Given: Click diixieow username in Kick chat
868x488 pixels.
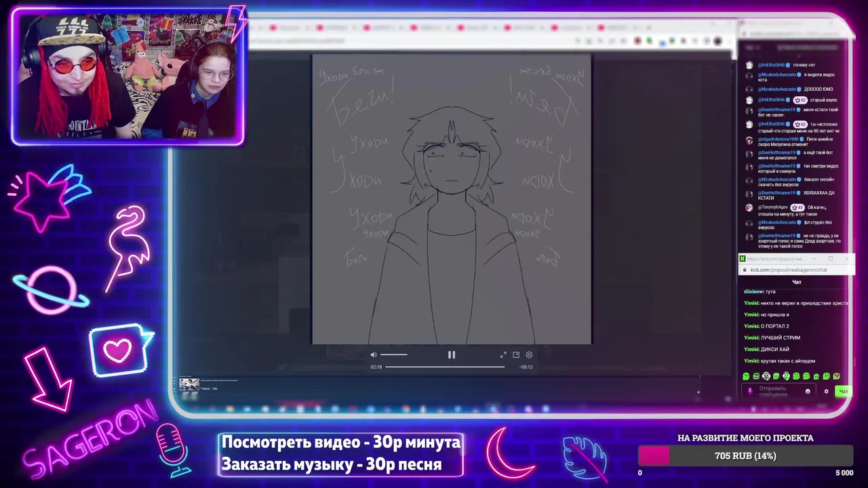Looking at the screenshot, I should tap(753, 291).
